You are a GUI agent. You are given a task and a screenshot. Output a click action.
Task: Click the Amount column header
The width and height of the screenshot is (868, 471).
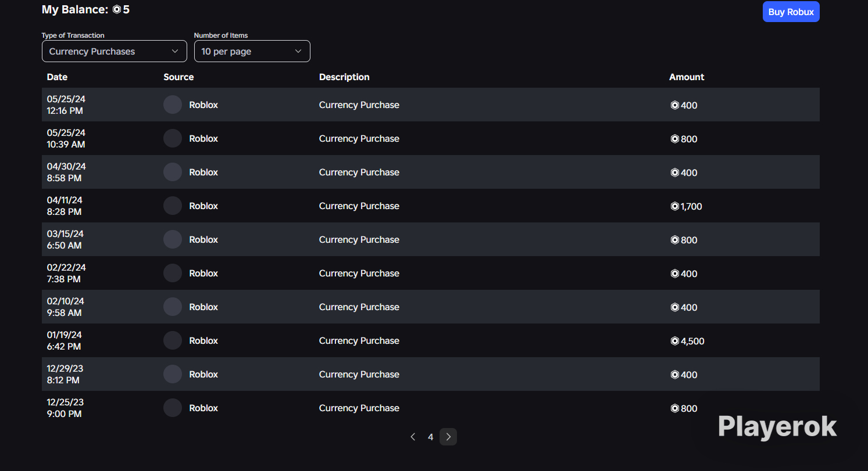687,77
